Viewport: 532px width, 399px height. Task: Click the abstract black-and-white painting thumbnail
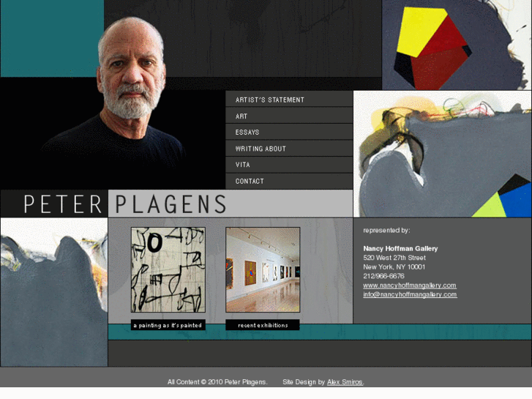[168, 269]
